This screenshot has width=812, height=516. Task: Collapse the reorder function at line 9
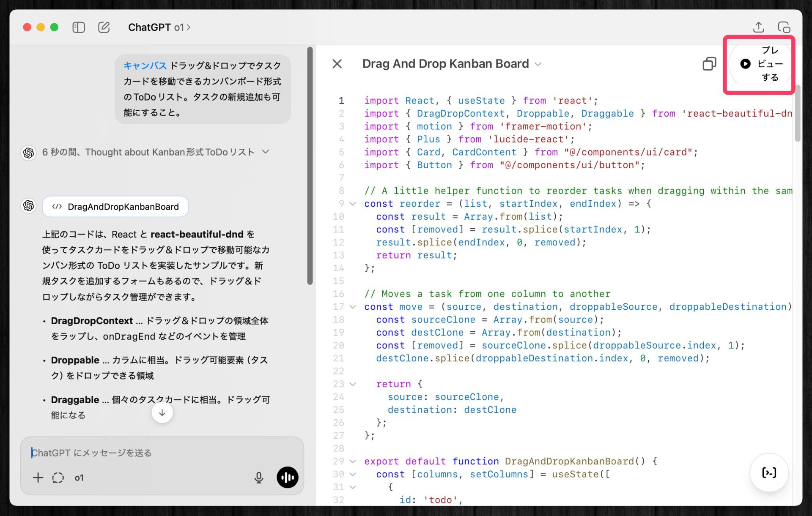353,204
